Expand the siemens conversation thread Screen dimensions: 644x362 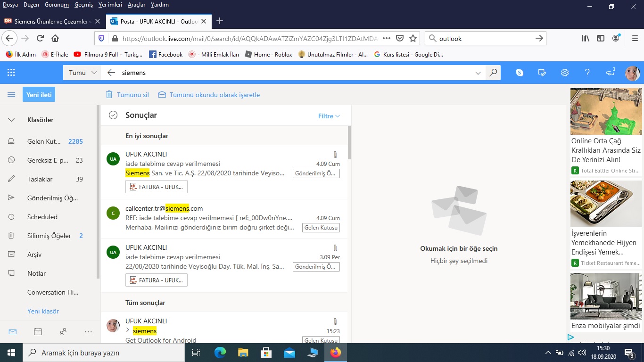coord(128,330)
